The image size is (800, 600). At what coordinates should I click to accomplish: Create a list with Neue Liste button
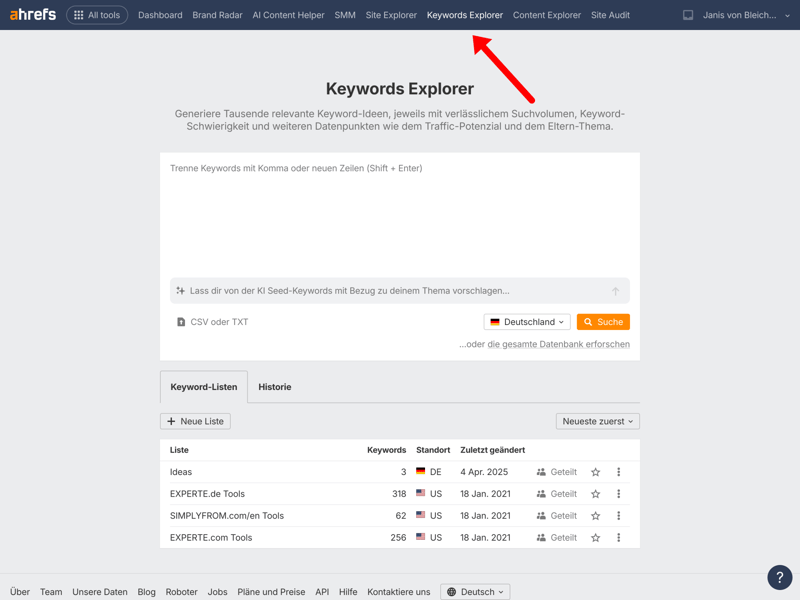pyautogui.click(x=195, y=421)
